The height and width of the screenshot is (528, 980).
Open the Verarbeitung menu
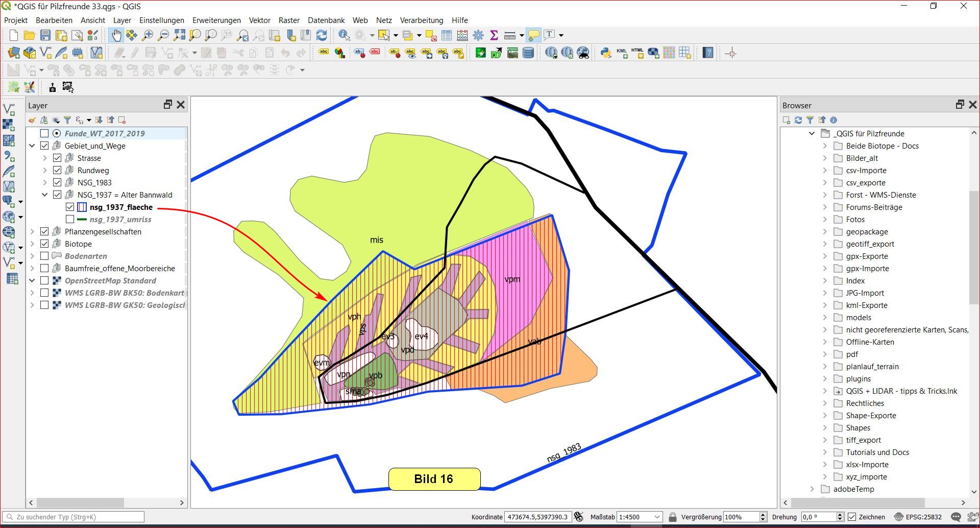click(x=421, y=20)
